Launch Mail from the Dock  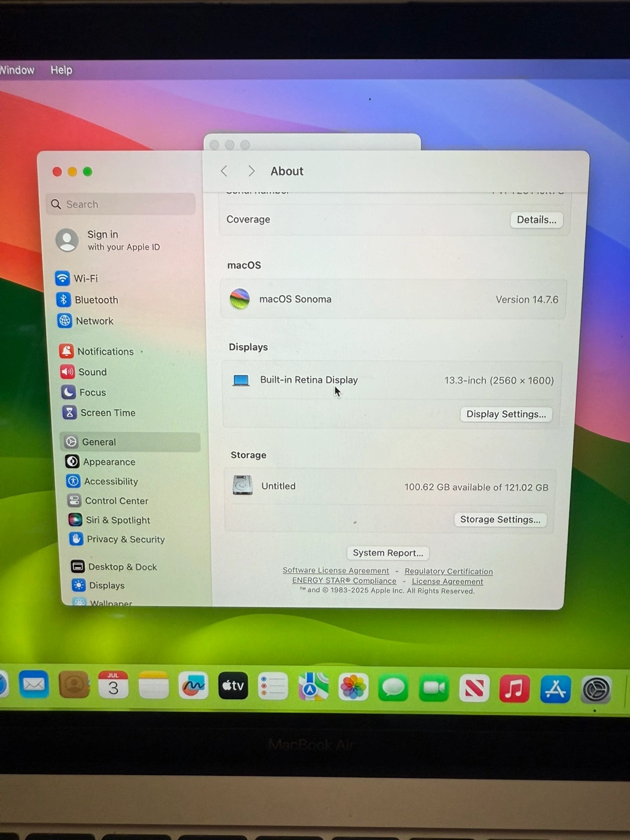34,684
